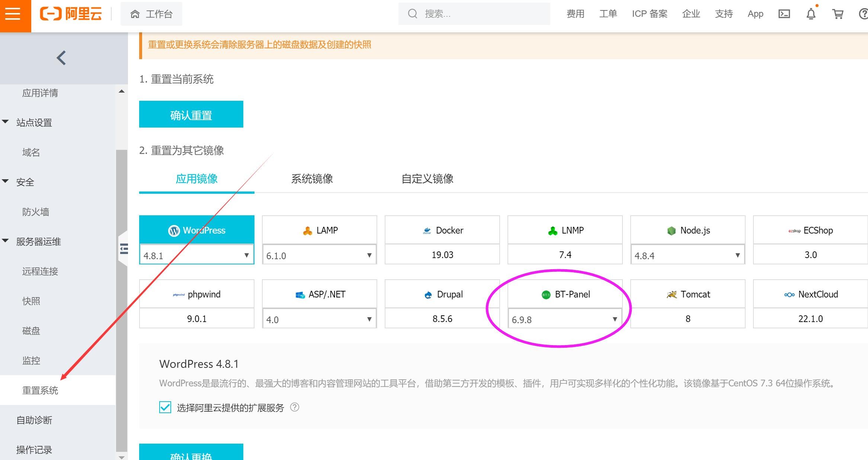The width and height of the screenshot is (868, 460).
Task: Select the Tomcat image card
Action: [x=688, y=295]
